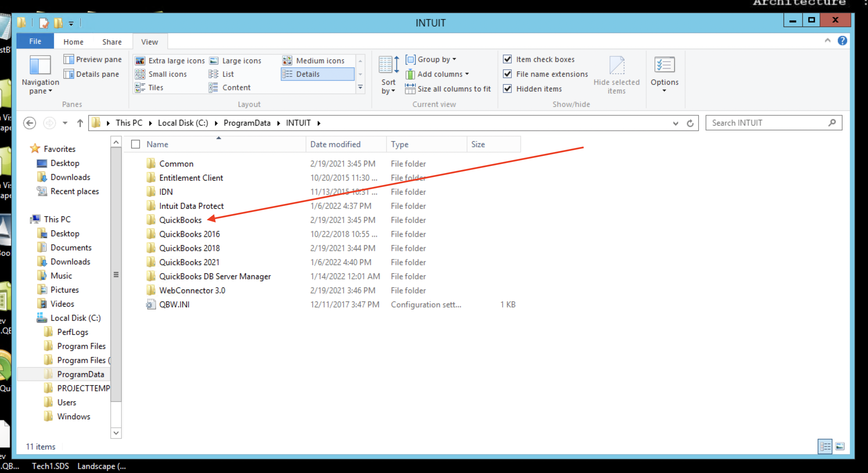Switch layout to Medium icons
This screenshot has width=868, height=473.
(x=314, y=61)
